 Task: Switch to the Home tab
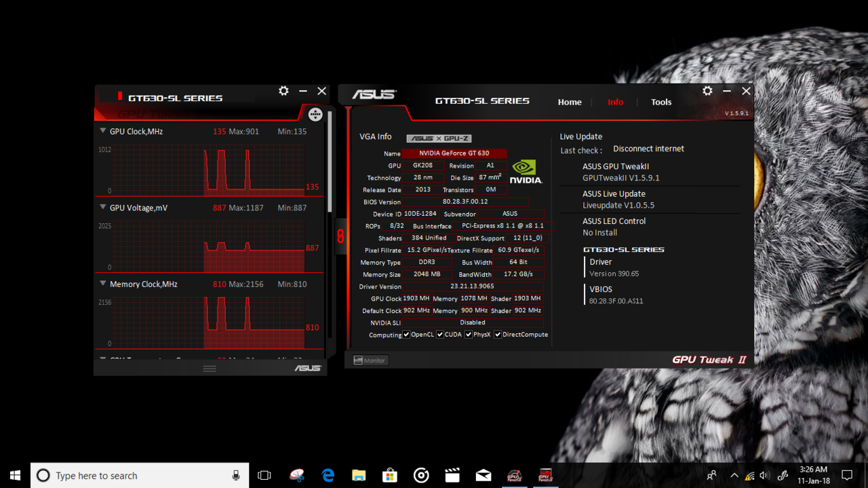(x=570, y=102)
